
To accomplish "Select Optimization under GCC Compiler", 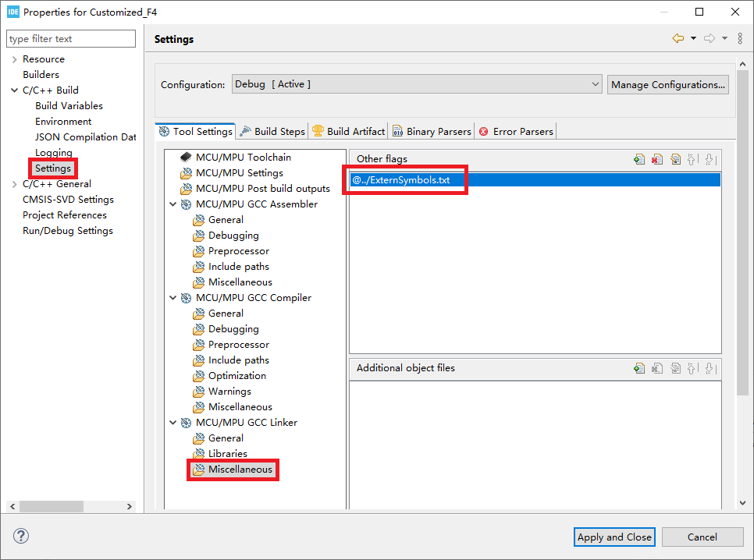I will [x=237, y=376].
